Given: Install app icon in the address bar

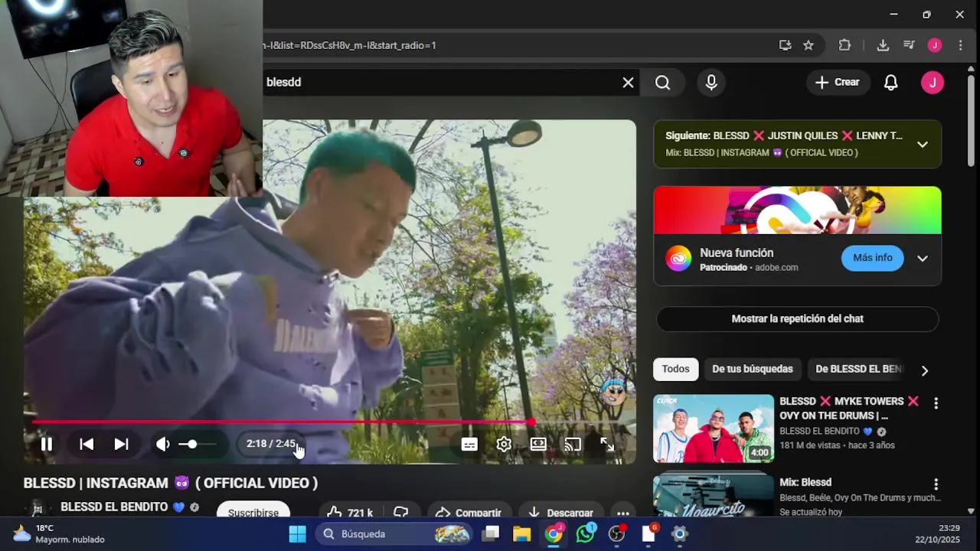Looking at the screenshot, I should click(785, 45).
